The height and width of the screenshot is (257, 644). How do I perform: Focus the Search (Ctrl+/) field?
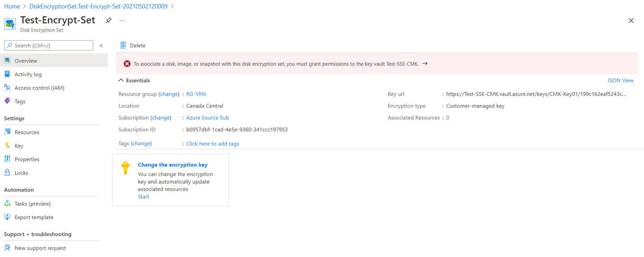pos(49,45)
